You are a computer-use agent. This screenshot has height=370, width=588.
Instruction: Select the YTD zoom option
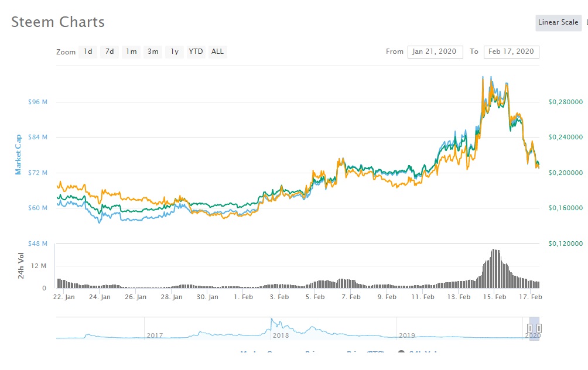(x=196, y=52)
